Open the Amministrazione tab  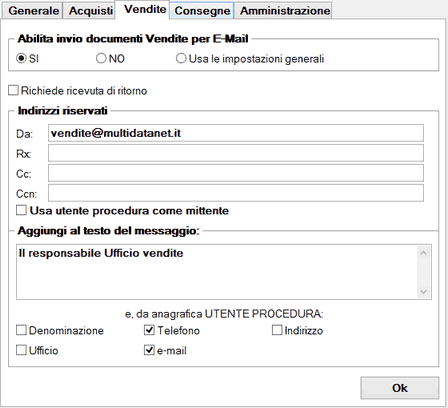(x=283, y=11)
